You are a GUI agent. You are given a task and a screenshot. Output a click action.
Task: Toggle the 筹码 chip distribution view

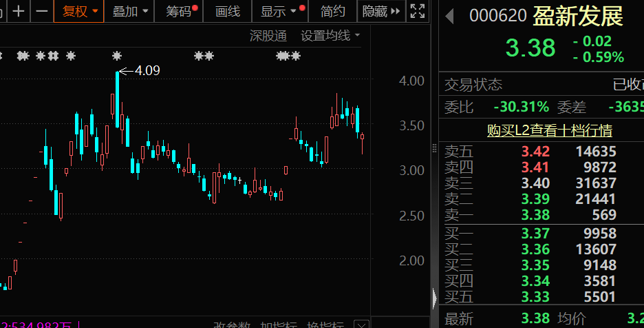179,11
